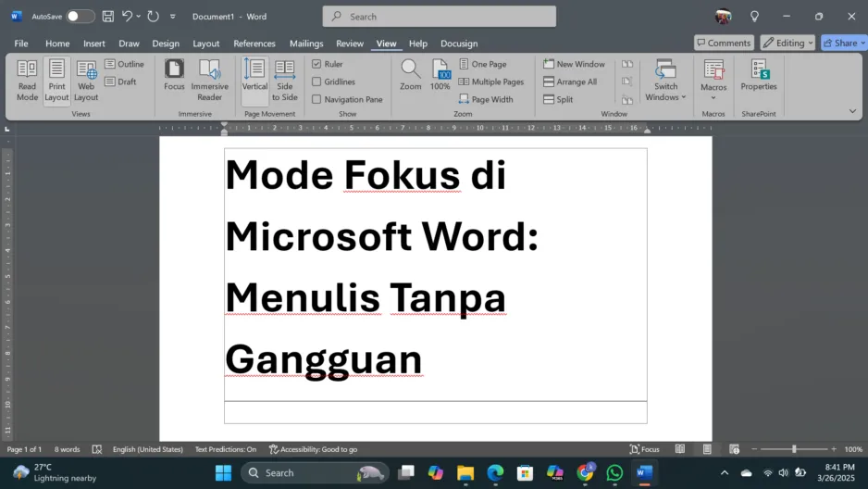This screenshot has width=868, height=489.
Task: Switch to Web Layout view
Action: 86,81
